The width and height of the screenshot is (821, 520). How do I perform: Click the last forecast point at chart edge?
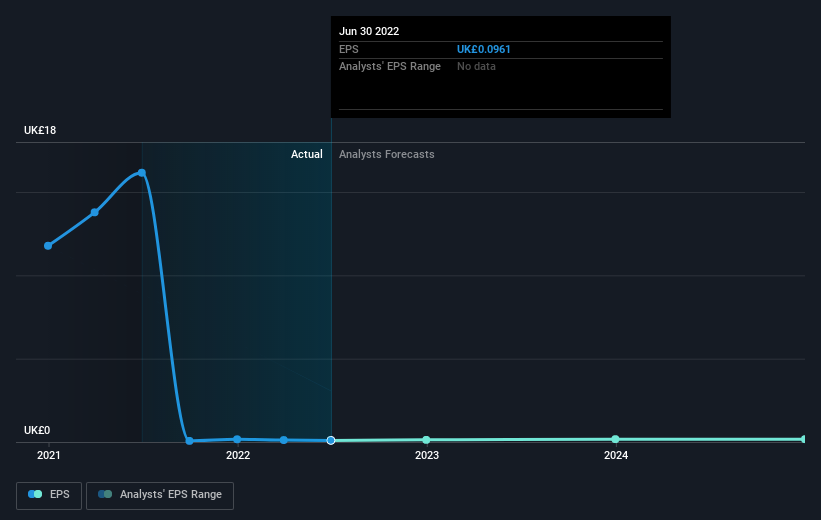tap(803, 439)
